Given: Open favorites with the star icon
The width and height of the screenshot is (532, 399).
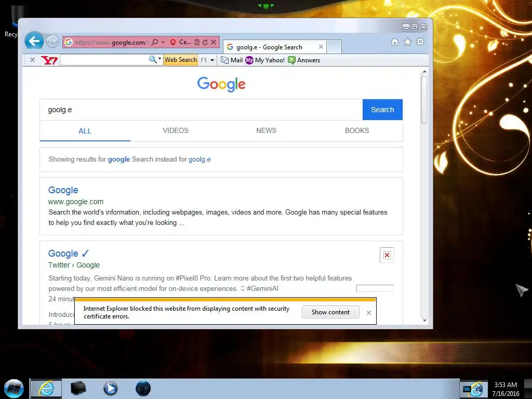Looking at the screenshot, I should coord(407,42).
